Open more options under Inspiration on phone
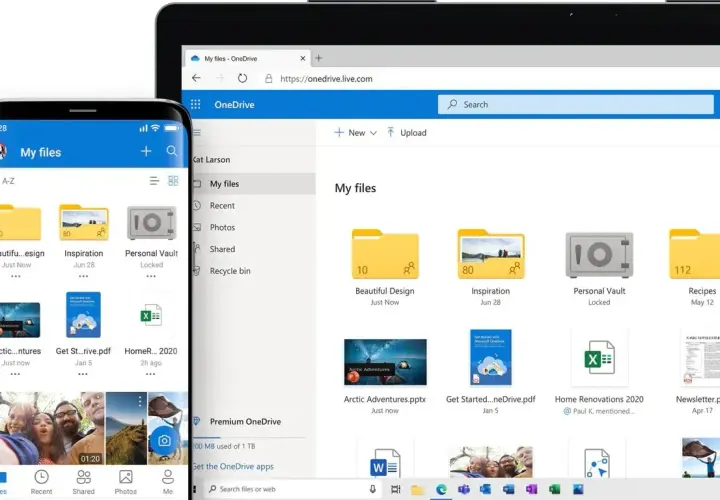The width and height of the screenshot is (720, 500). tap(83, 276)
